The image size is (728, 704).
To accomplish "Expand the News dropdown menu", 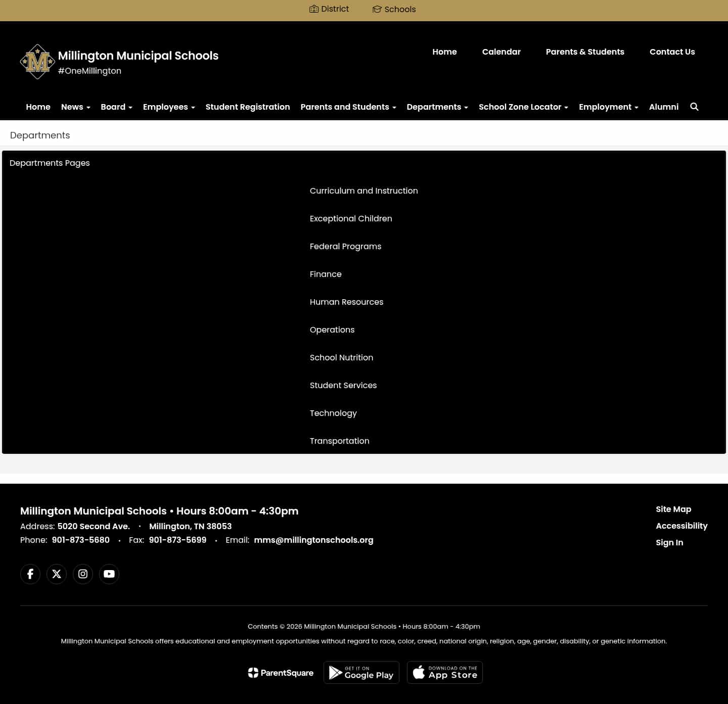I will click(x=76, y=107).
